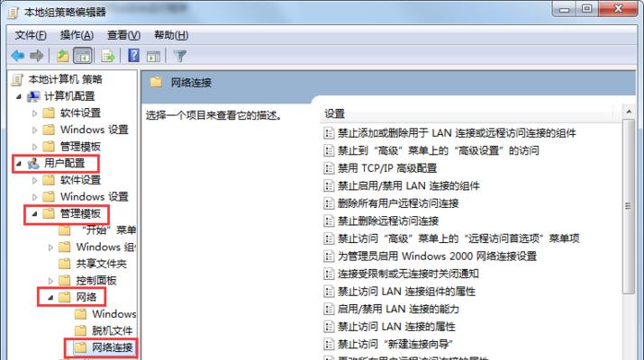Select 禁止访问 “高级” 菜单上的 “远程访问首选项” 菜单项
The width and height of the screenshot is (644, 360).
(x=458, y=238)
